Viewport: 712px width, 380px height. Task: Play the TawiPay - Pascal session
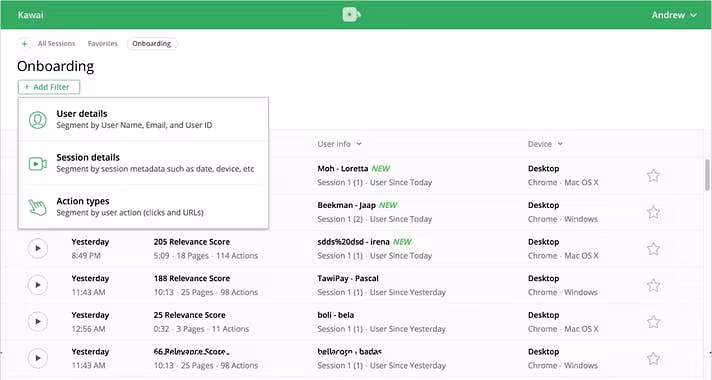pos(38,285)
